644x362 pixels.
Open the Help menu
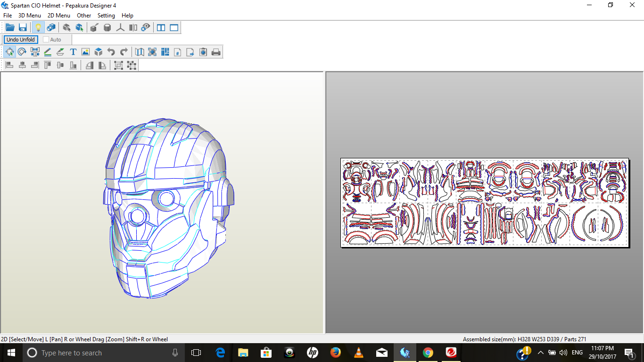pos(127,16)
